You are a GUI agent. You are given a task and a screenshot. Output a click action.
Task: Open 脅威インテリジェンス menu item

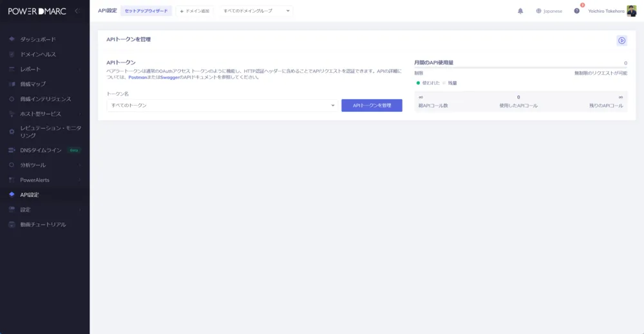[46, 99]
